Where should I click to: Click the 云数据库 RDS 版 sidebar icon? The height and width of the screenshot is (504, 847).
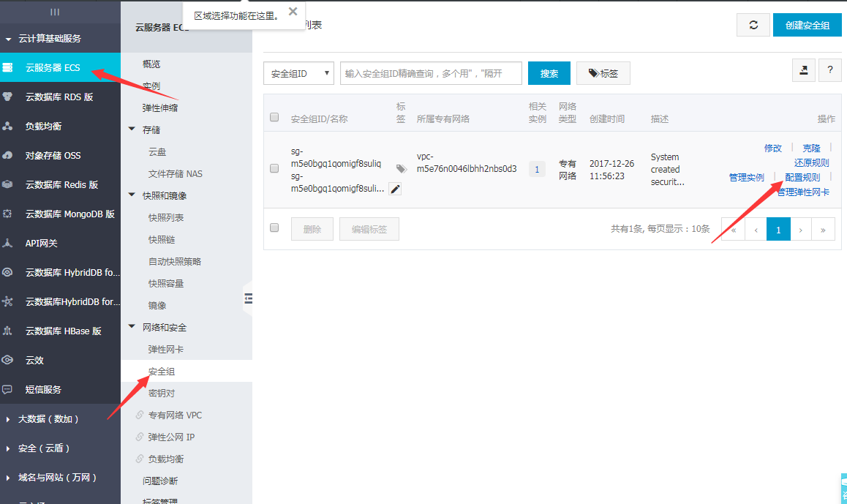(x=8, y=97)
